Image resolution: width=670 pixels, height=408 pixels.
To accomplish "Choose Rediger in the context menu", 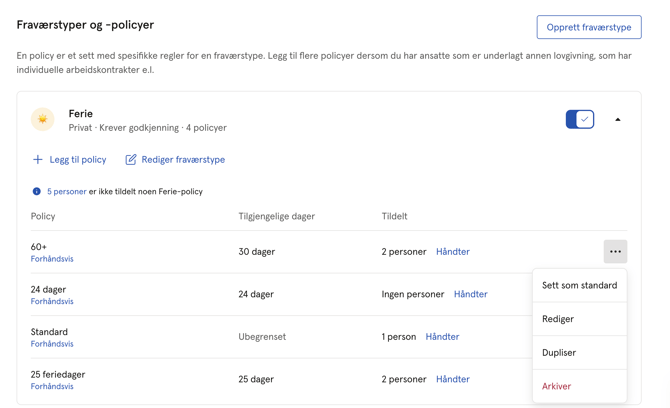I will [x=579, y=319].
